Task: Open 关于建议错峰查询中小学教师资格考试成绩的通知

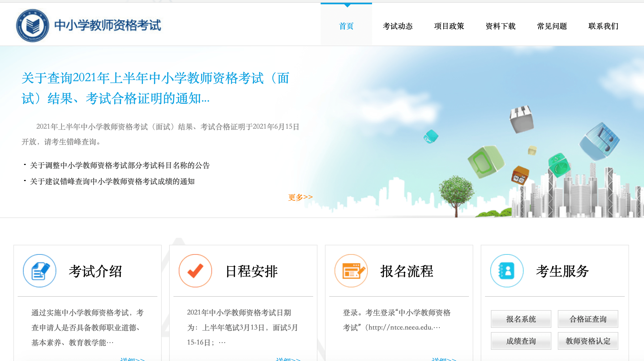Action: coord(112,181)
